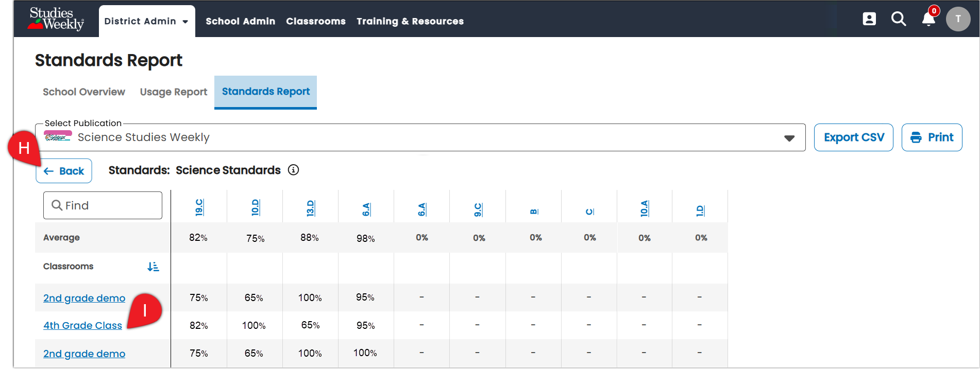980x369 pixels.
Task: Click the Find search field
Action: point(103,205)
